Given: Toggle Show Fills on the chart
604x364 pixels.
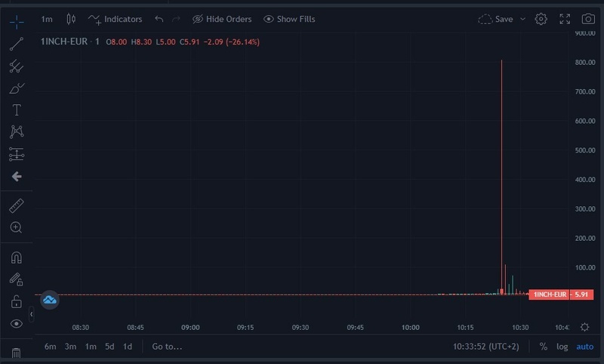Looking at the screenshot, I should 289,20.
